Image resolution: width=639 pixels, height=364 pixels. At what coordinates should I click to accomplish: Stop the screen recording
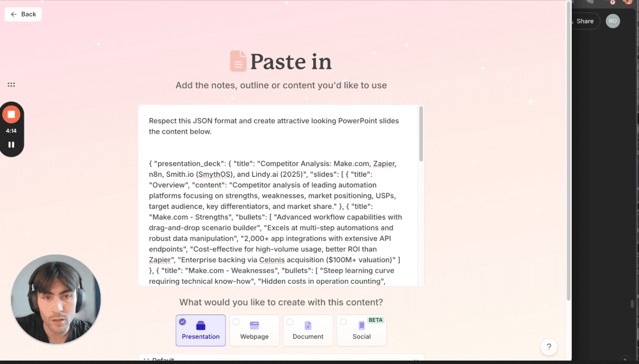coord(11,115)
